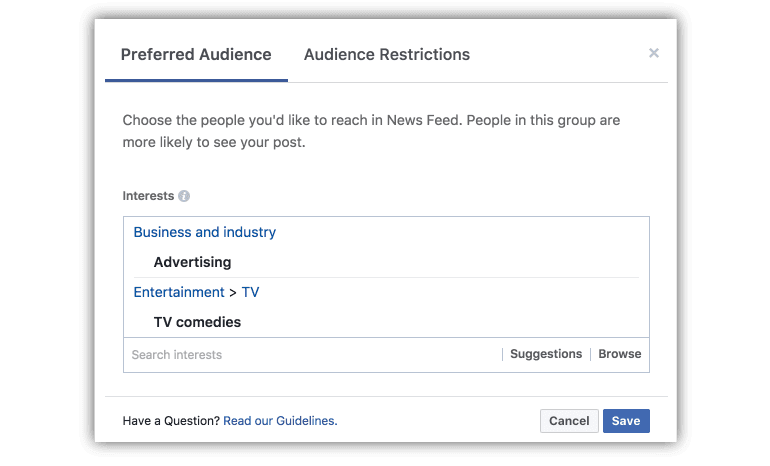Save the preferred audience settings
The width and height of the screenshot is (770, 466).
(x=625, y=421)
